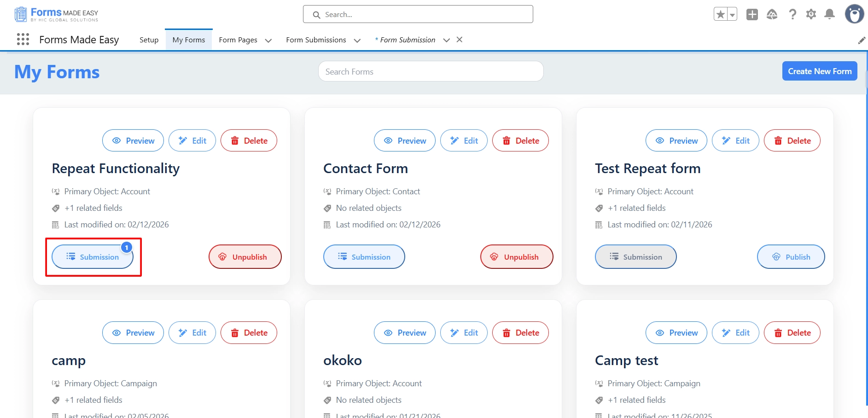This screenshot has width=868, height=418.
Task: Unpublish the Repeat Functionality form
Action: coord(245,257)
